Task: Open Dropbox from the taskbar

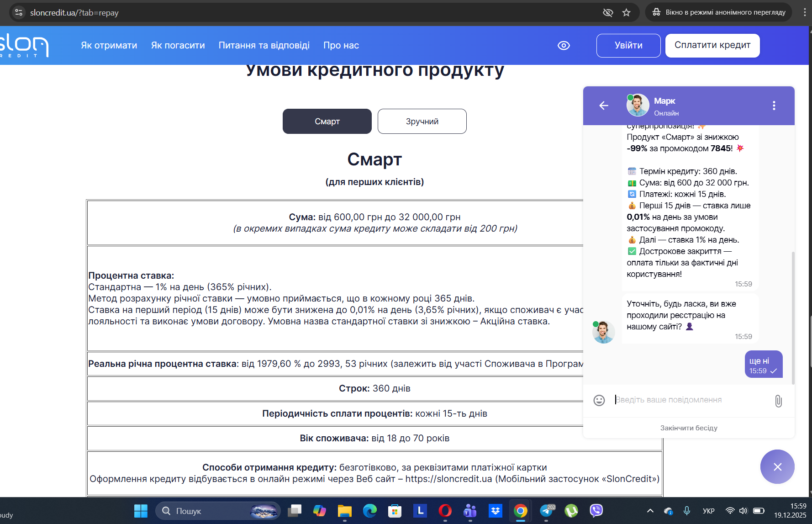Action: pos(496,511)
